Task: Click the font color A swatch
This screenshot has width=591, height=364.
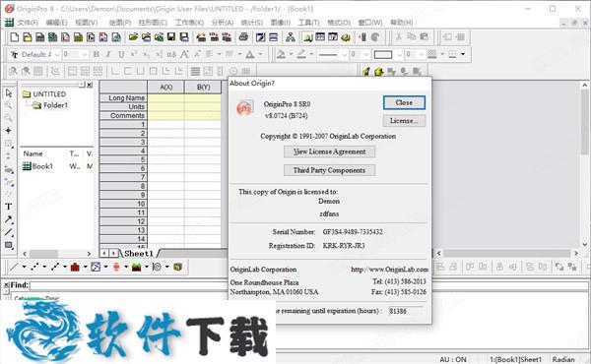Action: coord(250,54)
